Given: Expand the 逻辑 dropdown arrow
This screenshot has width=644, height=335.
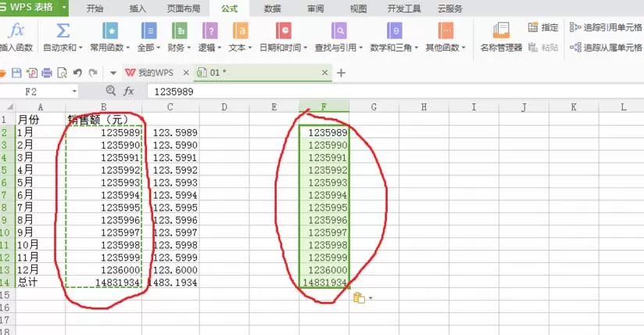Looking at the screenshot, I should [220, 48].
